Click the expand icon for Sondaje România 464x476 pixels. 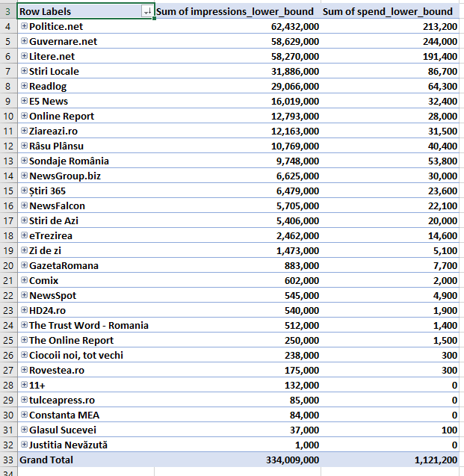[24, 161]
